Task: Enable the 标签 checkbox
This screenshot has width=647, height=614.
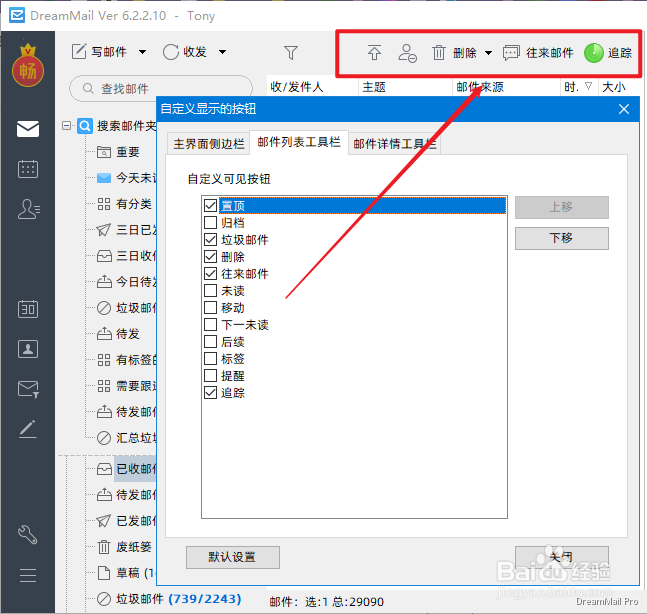Action: tap(210, 359)
